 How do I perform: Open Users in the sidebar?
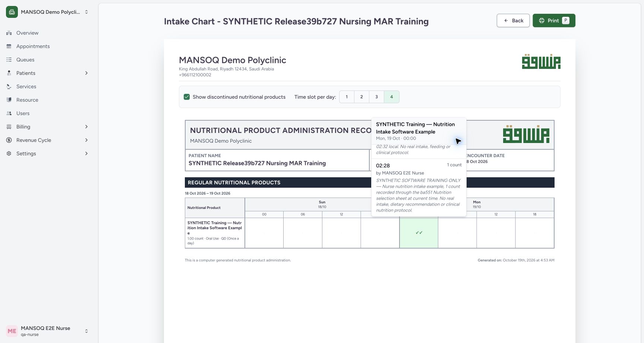(48, 113)
